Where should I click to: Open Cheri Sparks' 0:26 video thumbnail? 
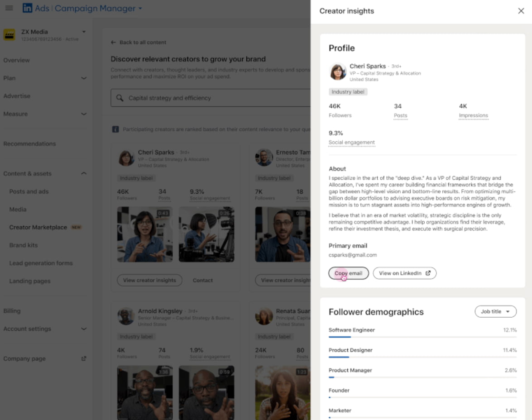(x=206, y=234)
